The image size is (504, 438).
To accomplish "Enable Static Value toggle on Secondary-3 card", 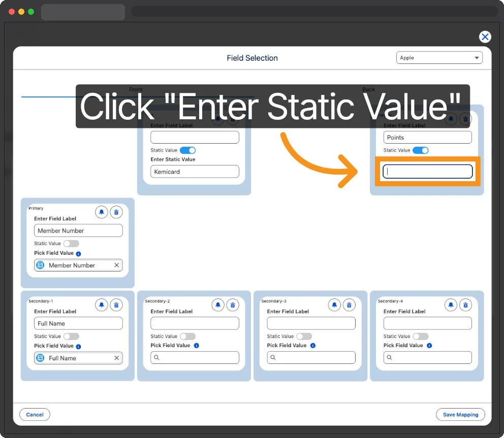I will 304,336.
